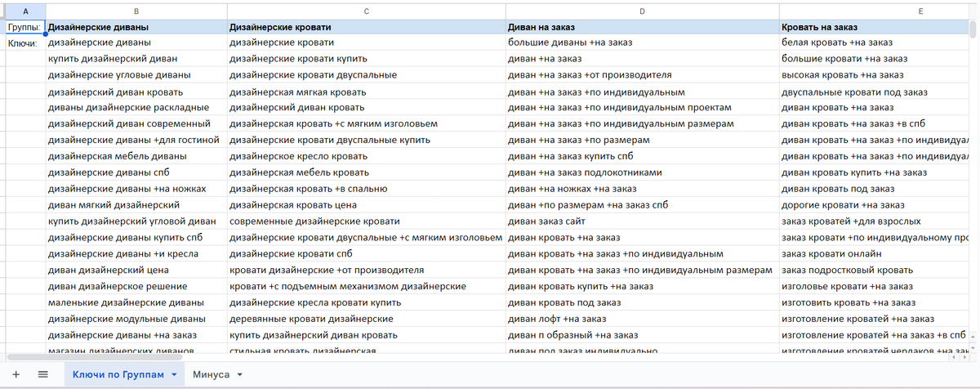Select cell дизайнерские угловые диваны
This screenshot has width=980, height=389.
click(x=136, y=75)
